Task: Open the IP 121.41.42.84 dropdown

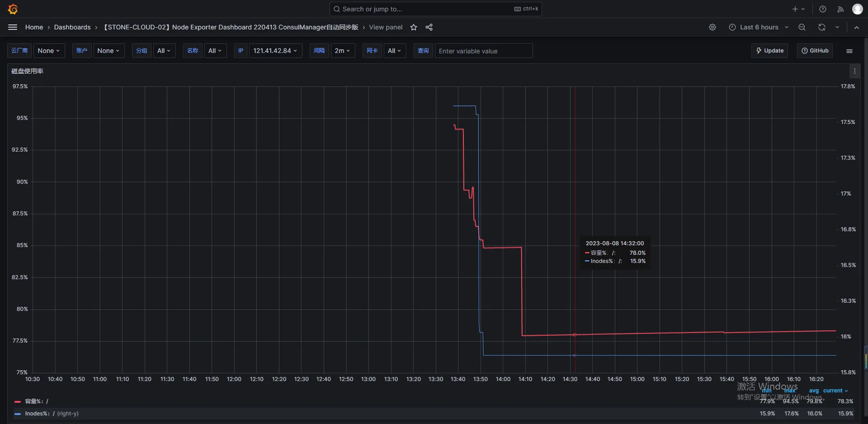Action: (275, 51)
